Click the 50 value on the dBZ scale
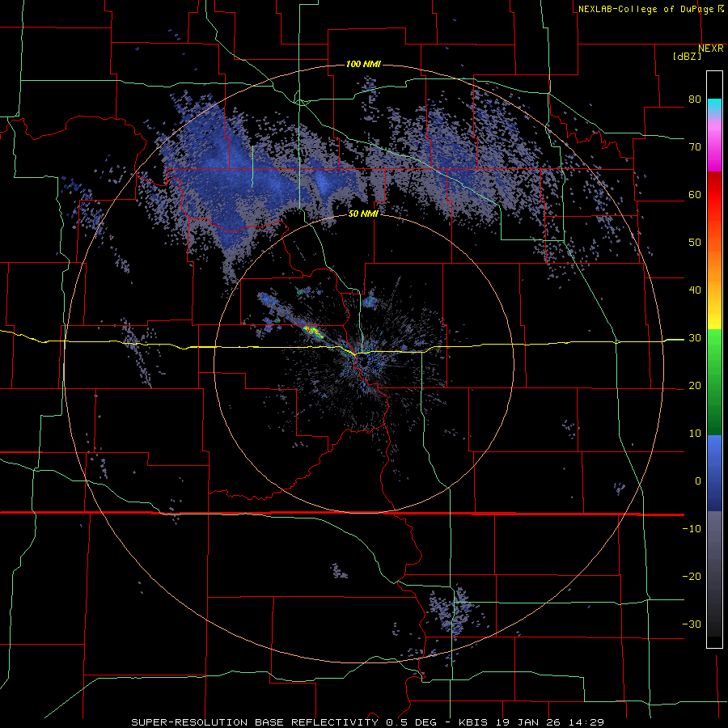This screenshot has width=728, height=728. (695, 243)
